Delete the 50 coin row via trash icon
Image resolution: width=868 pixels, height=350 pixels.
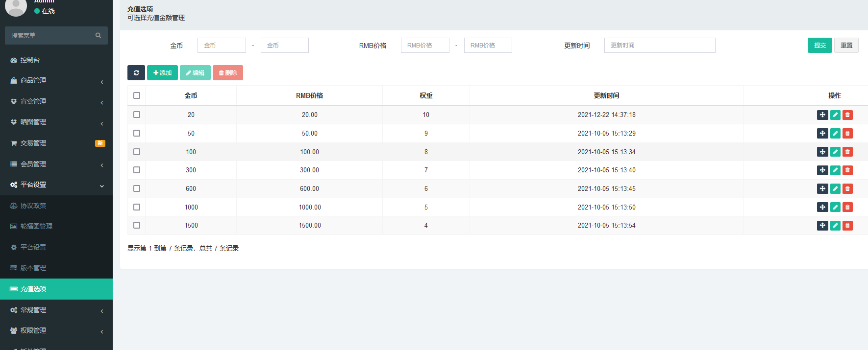pos(847,133)
